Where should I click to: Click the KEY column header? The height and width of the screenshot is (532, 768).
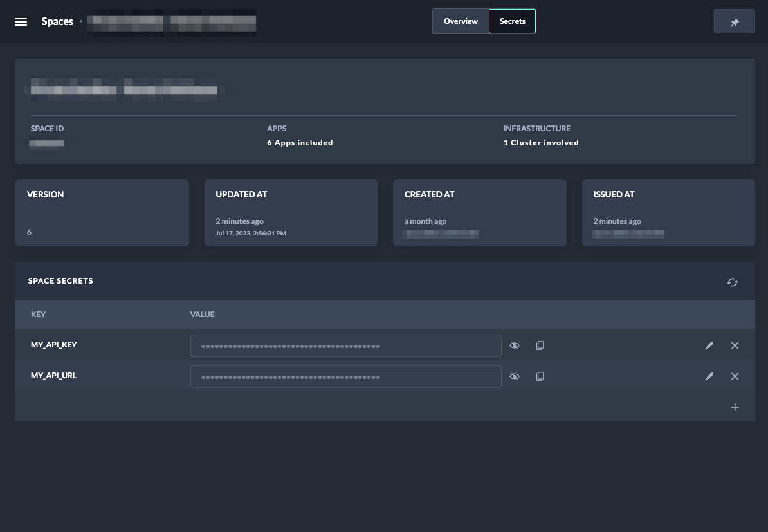pos(39,315)
